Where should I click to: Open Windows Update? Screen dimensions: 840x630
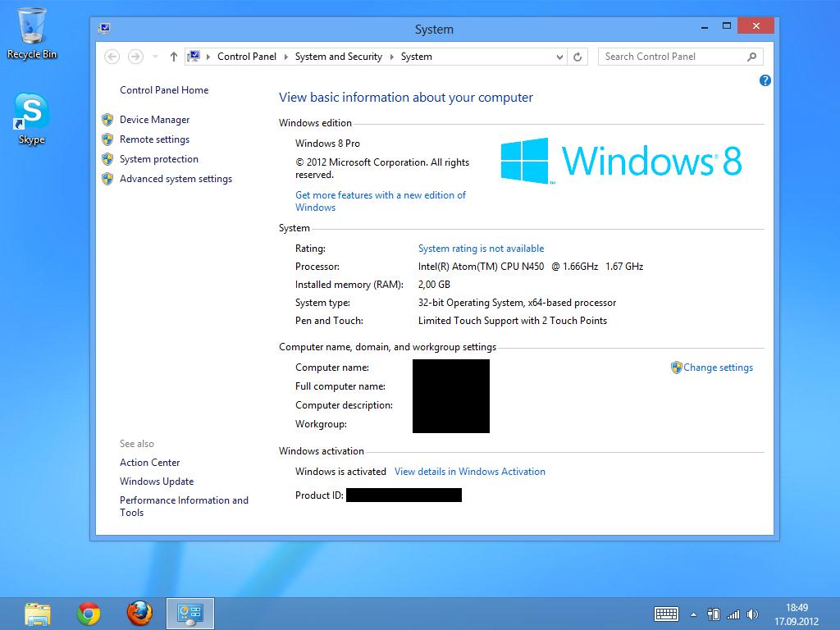[157, 481]
